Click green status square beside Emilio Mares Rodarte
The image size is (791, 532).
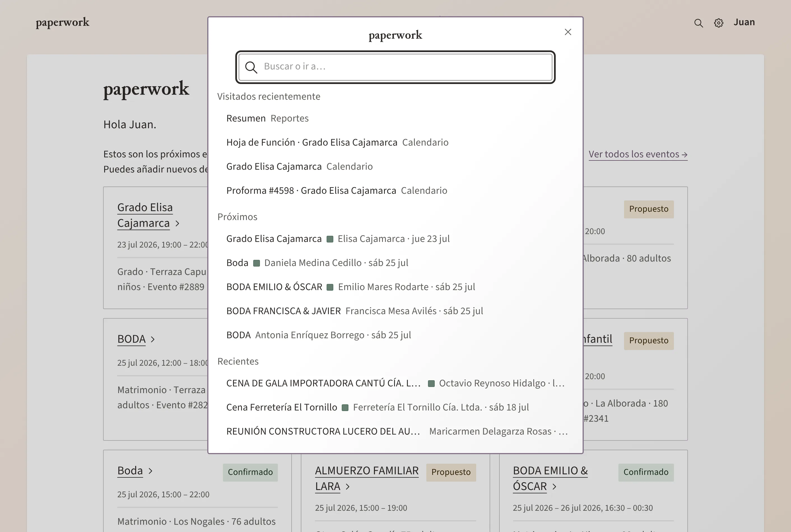[x=330, y=287]
